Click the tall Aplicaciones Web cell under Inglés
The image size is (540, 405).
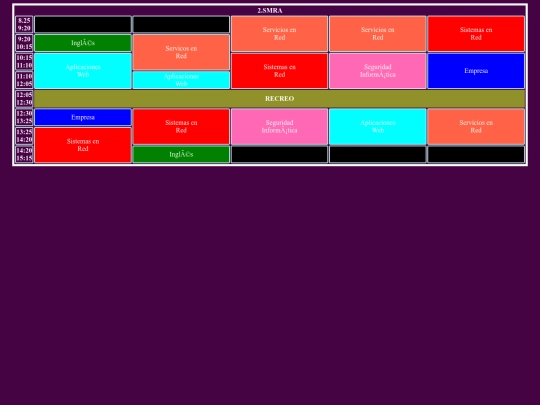(83, 71)
